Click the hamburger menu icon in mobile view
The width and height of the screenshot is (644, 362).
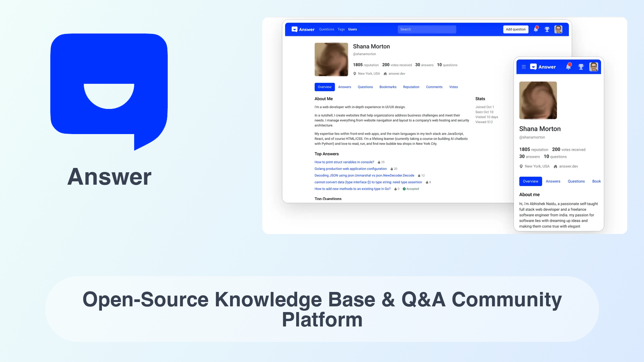point(523,67)
